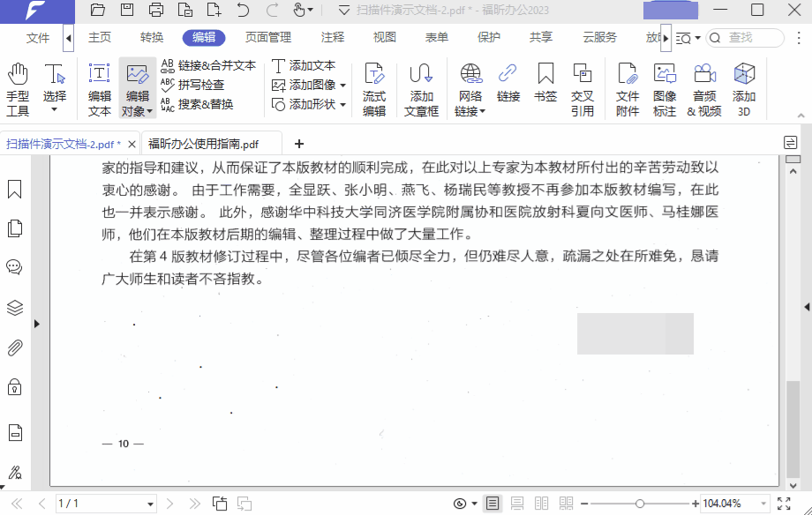
Task: Add a 文件附件 file attachment
Action: 627,86
